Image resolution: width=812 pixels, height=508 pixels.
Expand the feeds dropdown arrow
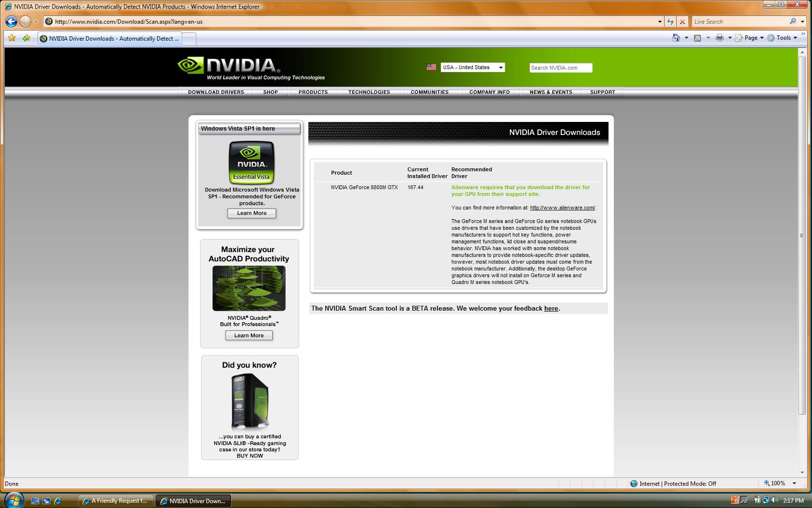708,38
